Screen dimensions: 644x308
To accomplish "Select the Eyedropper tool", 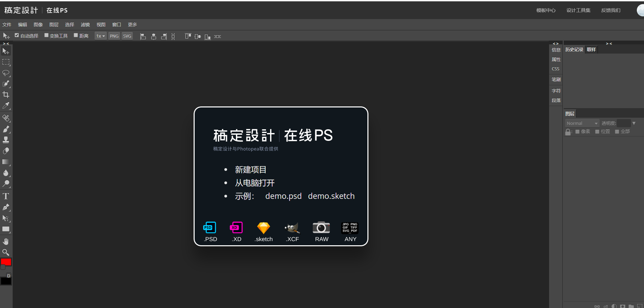I will (6, 106).
